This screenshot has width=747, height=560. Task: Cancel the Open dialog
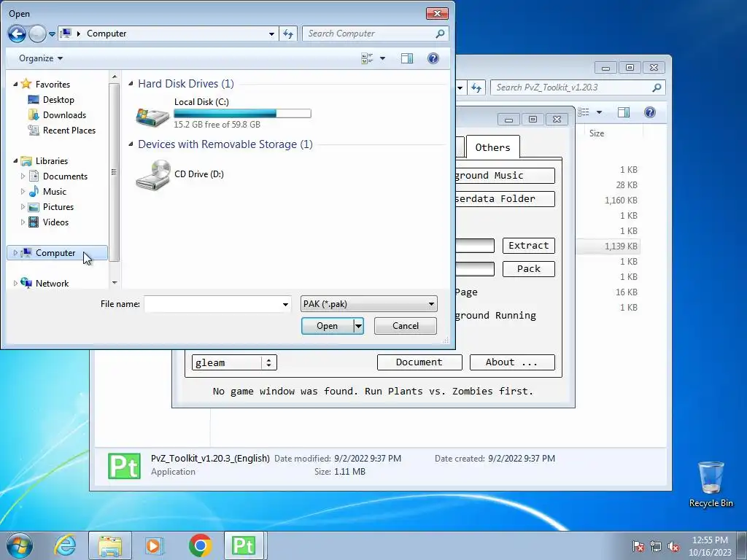point(406,326)
